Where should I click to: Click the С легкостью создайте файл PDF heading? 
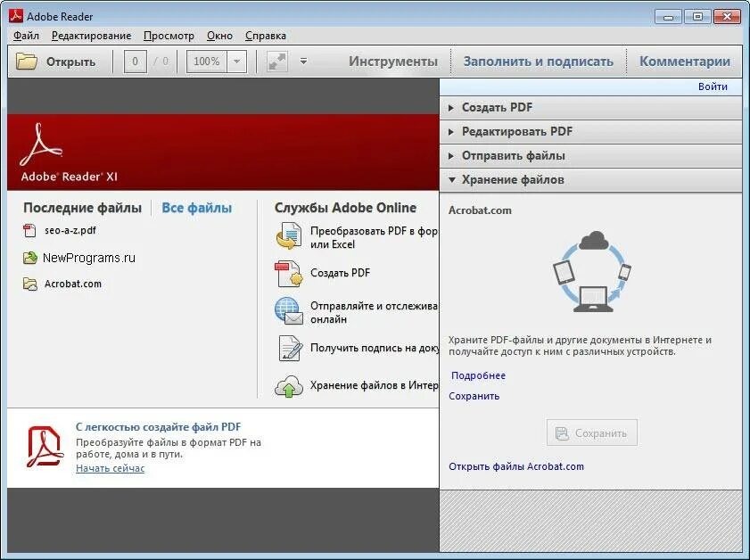coord(159,427)
